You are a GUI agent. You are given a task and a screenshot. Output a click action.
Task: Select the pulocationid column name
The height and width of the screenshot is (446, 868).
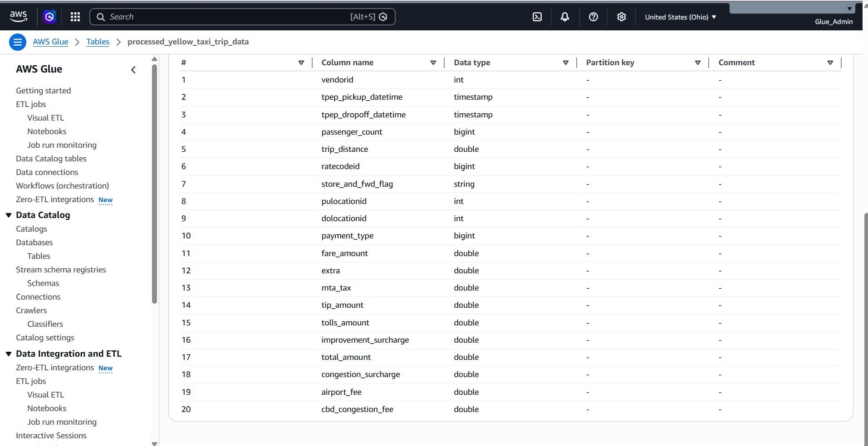pyautogui.click(x=343, y=201)
